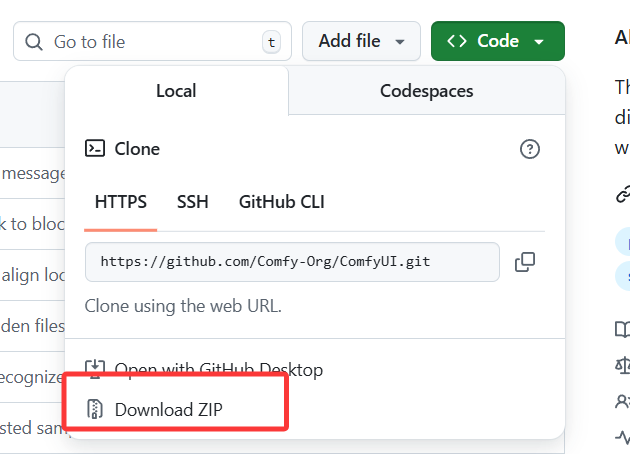Screen dimensions: 630x454
Task: Select the HTTPS clone tab
Action: (121, 202)
